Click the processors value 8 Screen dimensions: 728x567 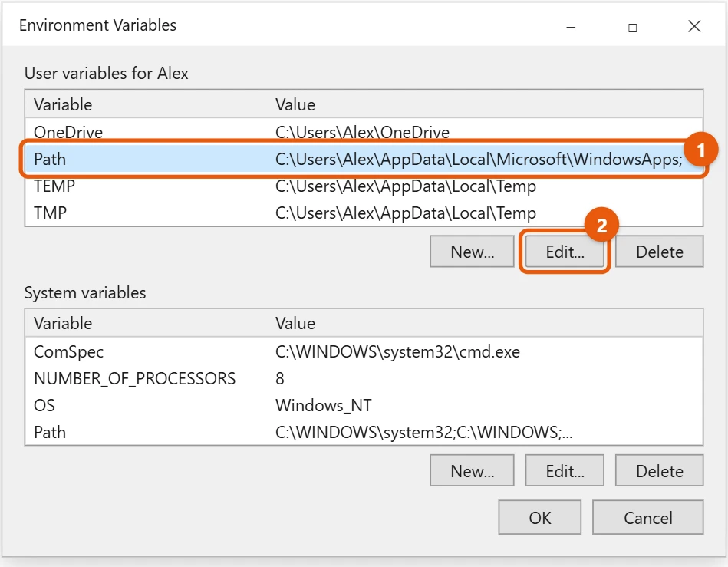click(279, 378)
